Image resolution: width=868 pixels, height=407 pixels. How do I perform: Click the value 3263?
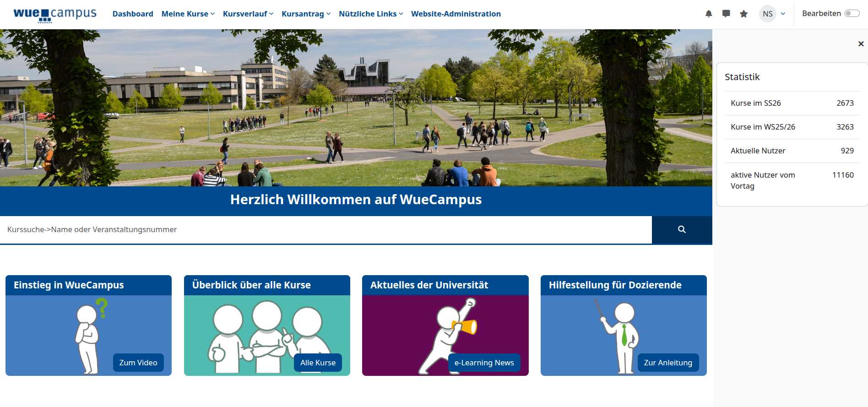(845, 127)
